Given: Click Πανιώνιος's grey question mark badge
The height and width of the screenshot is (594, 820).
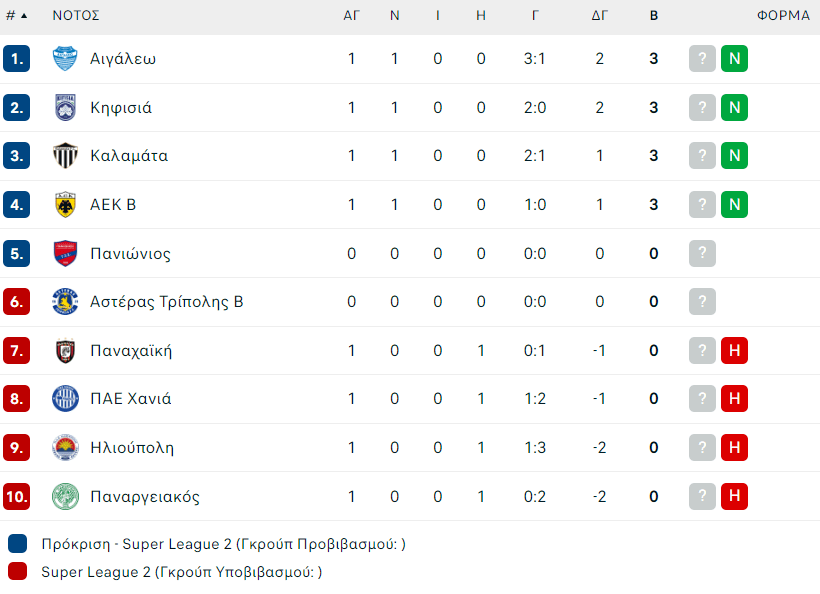Looking at the screenshot, I should 702,253.
